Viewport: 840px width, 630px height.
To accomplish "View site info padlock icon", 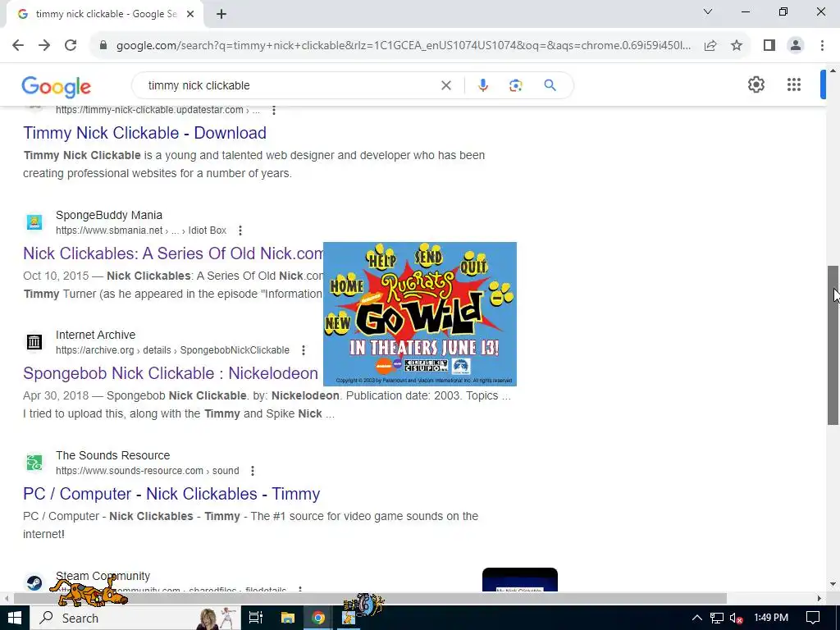I will click(x=103, y=46).
